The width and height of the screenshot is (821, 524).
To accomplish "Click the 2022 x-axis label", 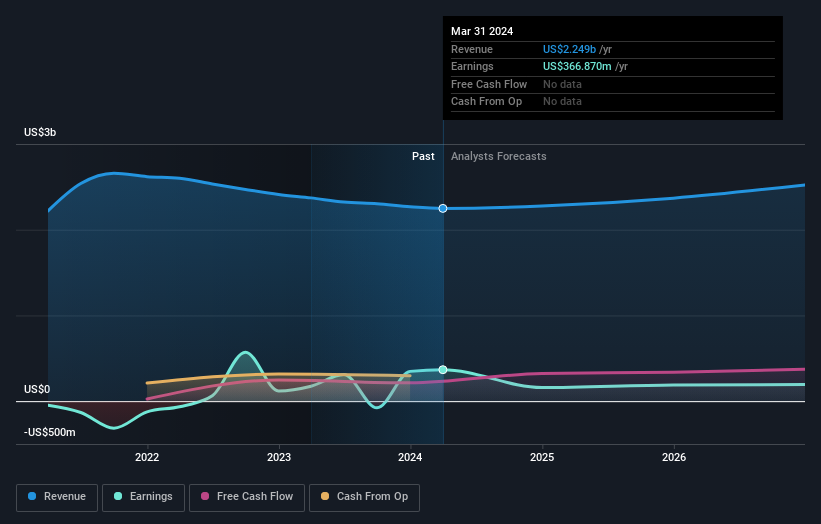I will tap(147, 457).
